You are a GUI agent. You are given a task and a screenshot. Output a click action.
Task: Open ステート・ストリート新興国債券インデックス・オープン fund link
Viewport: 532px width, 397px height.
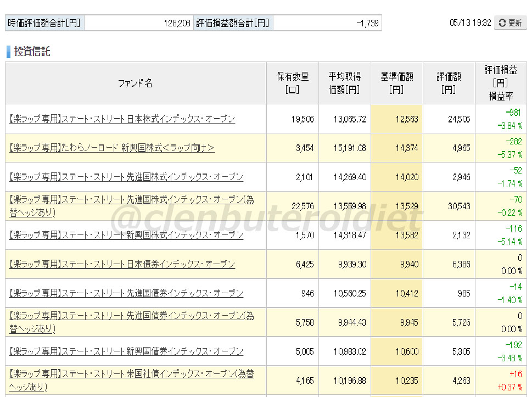[x=126, y=351]
